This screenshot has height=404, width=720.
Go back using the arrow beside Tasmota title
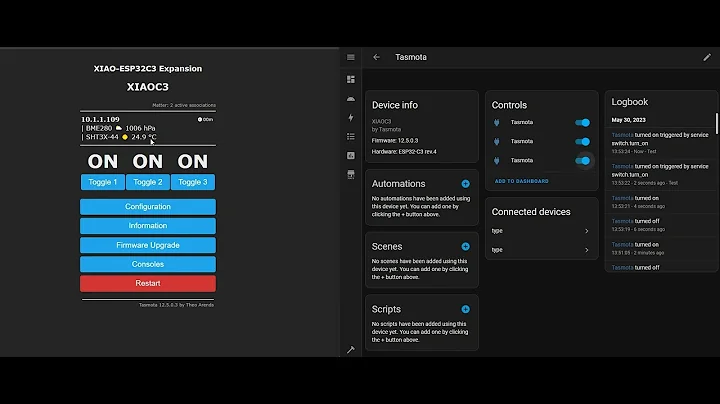(x=377, y=57)
